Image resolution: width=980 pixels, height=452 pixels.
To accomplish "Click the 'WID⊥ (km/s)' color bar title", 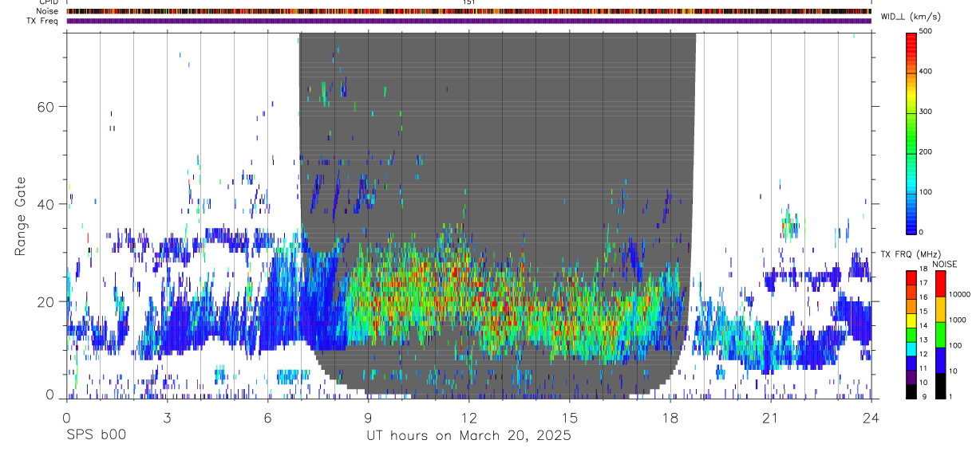I will pyautogui.click(x=911, y=17).
